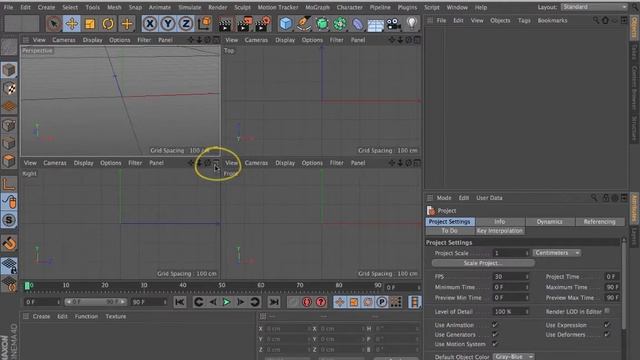Open Object Manager Tags menu
Image resolution: width=640 pixels, height=360 pixels.
coord(524,20)
